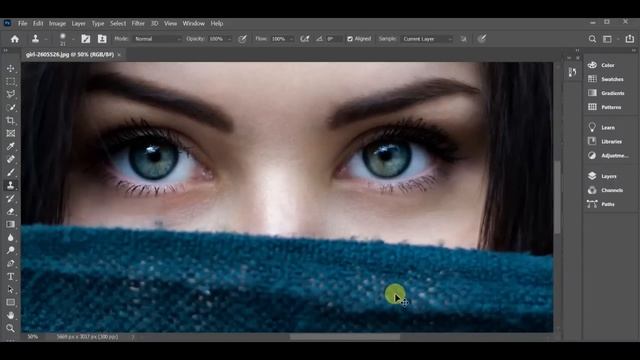Click the zoom percentage field in status bar
The image size is (640, 360).
(x=33, y=337)
